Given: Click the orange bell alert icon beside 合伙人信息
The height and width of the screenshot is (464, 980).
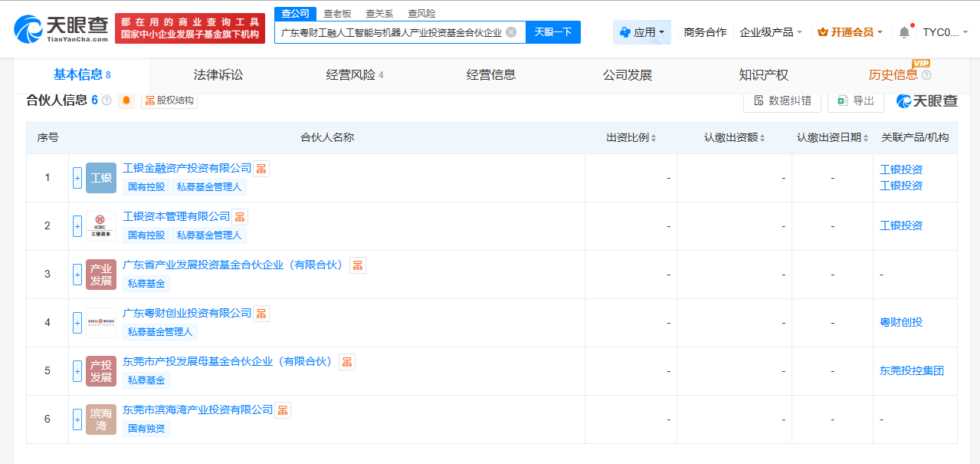Looking at the screenshot, I should pyautogui.click(x=126, y=100).
